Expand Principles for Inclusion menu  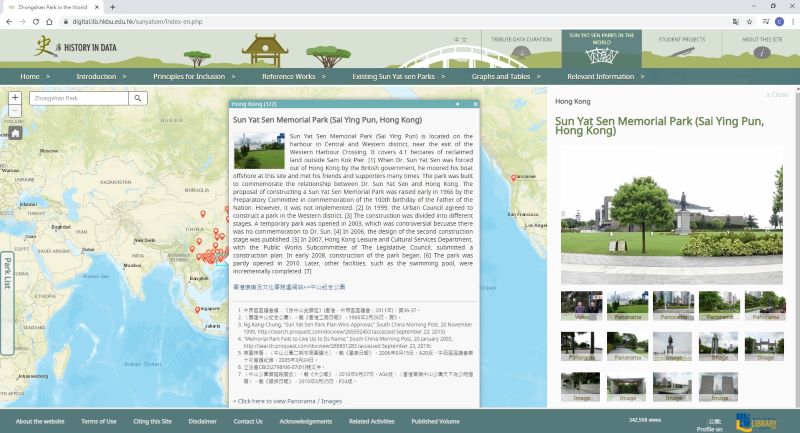[194, 77]
